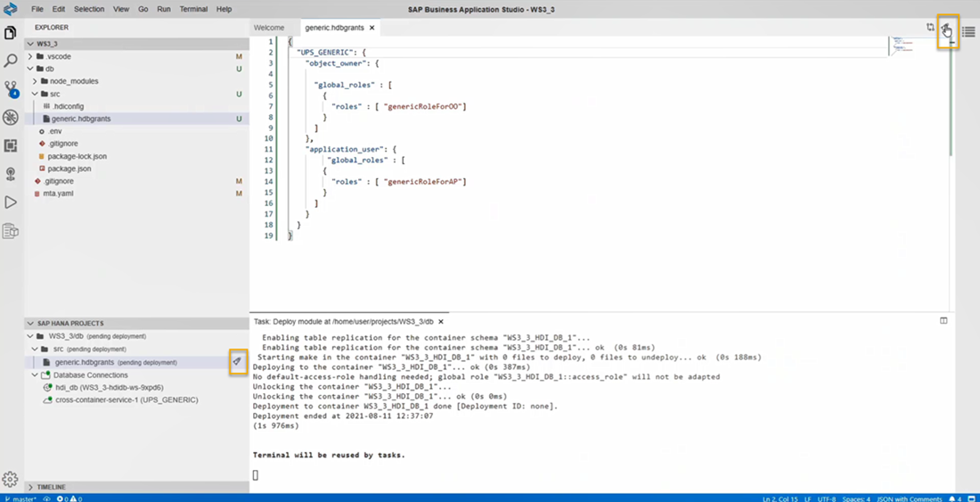
Task: Collapse WS3_3/db in SAP HANA Projects
Action: (x=31, y=336)
